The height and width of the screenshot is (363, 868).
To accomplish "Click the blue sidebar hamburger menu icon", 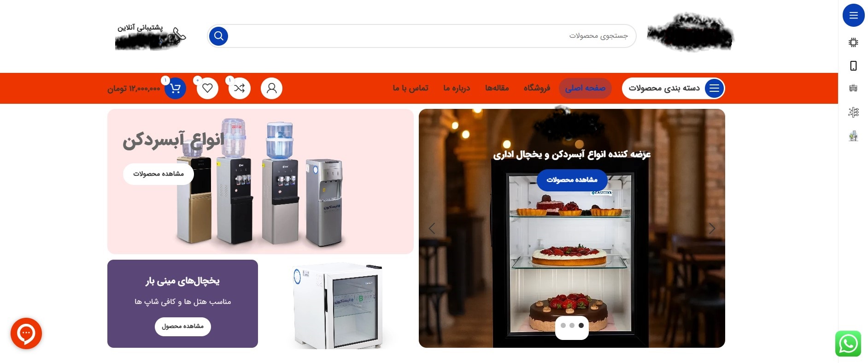I will (854, 16).
